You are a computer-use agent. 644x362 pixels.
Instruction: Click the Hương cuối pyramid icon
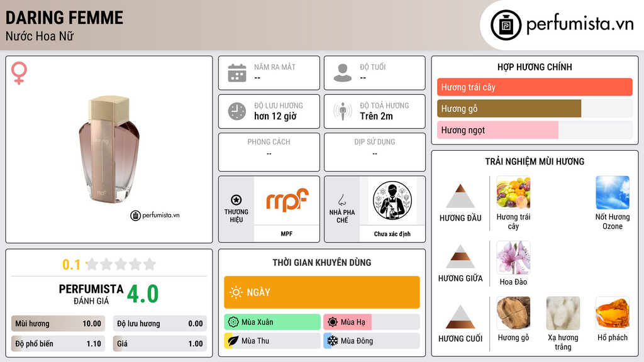(x=460, y=317)
